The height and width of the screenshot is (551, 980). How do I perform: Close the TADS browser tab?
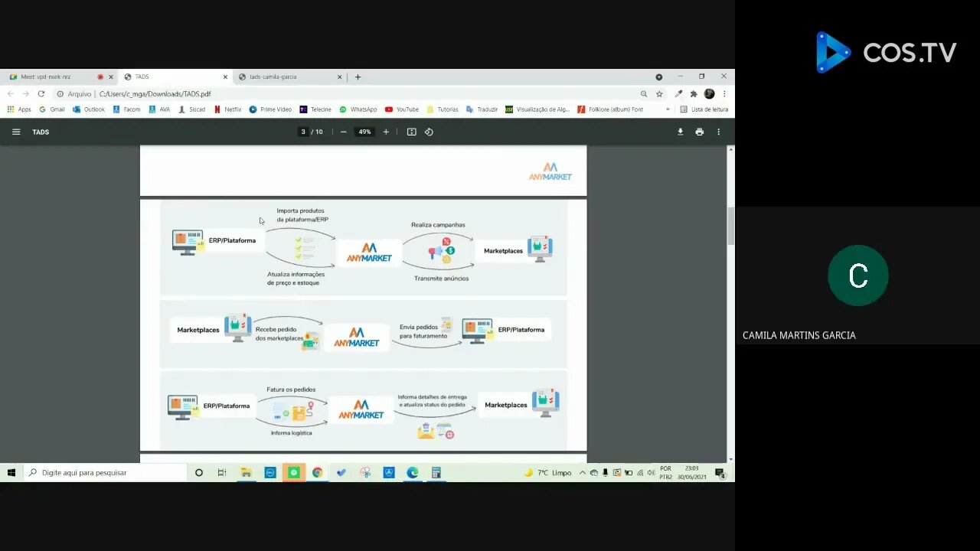pyautogui.click(x=225, y=77)
